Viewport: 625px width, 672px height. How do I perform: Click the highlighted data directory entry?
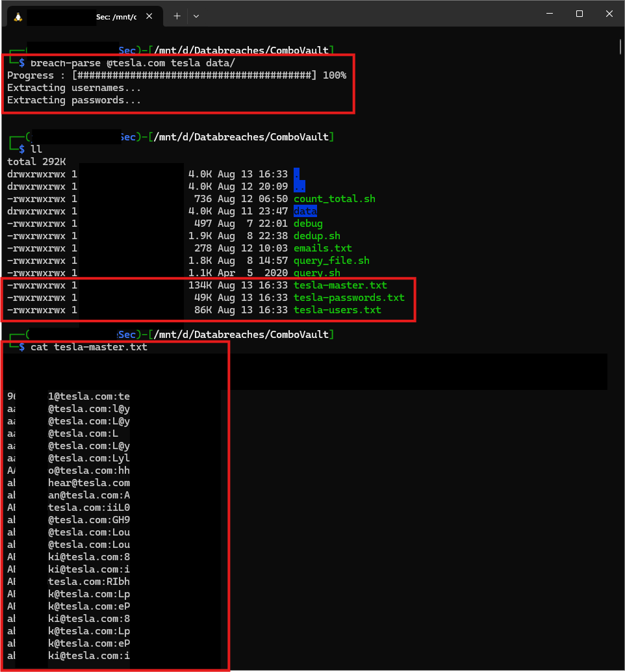(305, 211)
